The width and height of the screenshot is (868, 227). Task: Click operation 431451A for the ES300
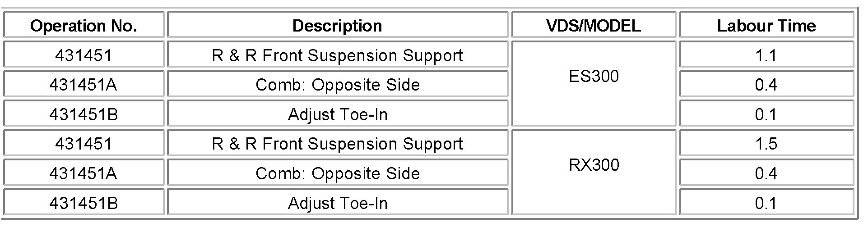pos(84,85)
